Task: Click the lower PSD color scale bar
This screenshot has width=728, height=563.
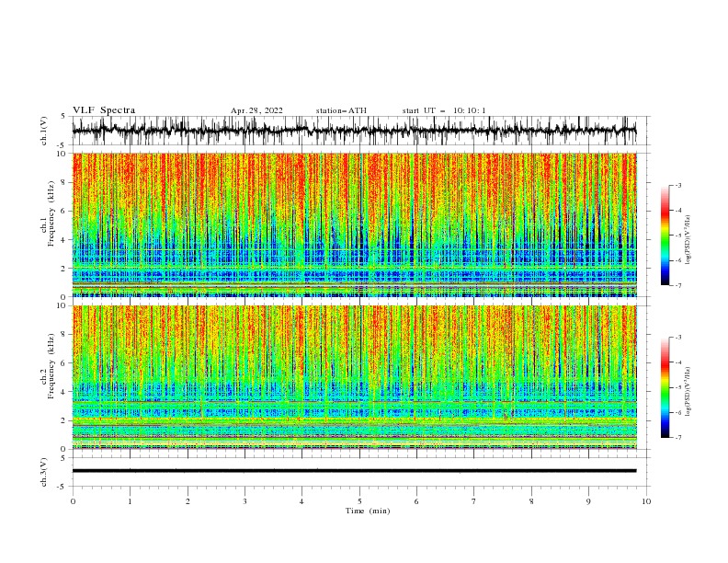Action: click(x=665, y=387)
